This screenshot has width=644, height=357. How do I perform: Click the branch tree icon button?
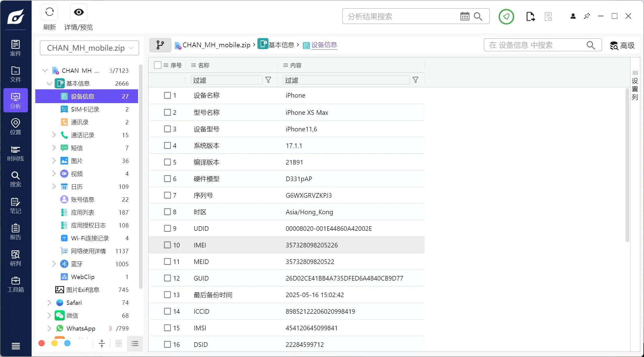pyautogui.click(x=160, y=45)
